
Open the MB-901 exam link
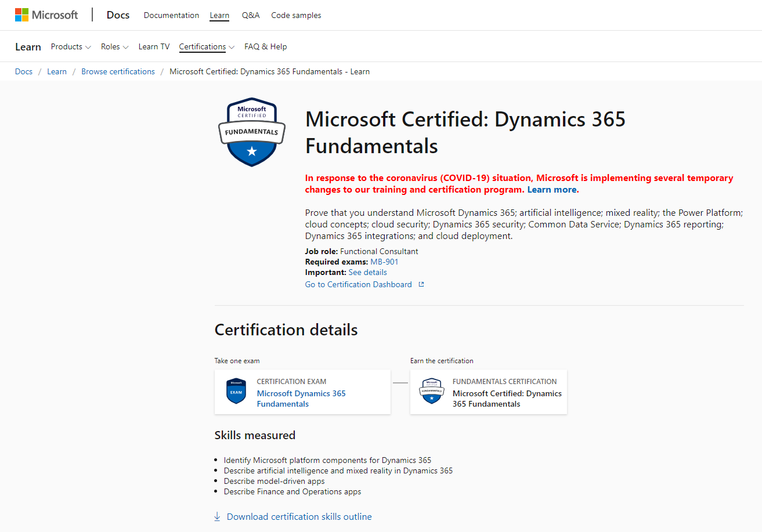click(384, 262)
